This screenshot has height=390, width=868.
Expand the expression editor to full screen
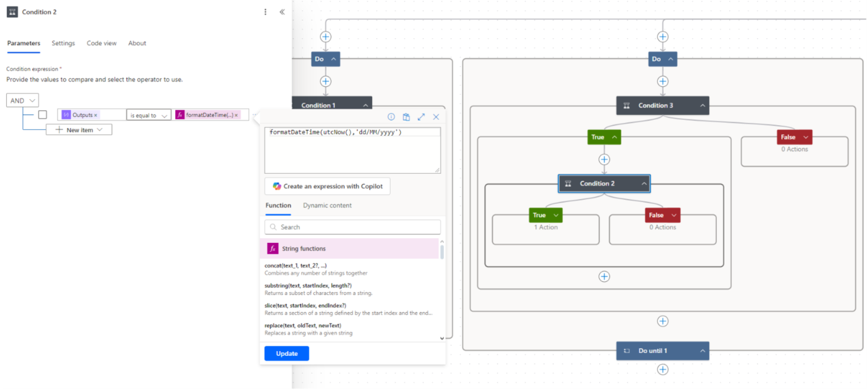(421, 117)
